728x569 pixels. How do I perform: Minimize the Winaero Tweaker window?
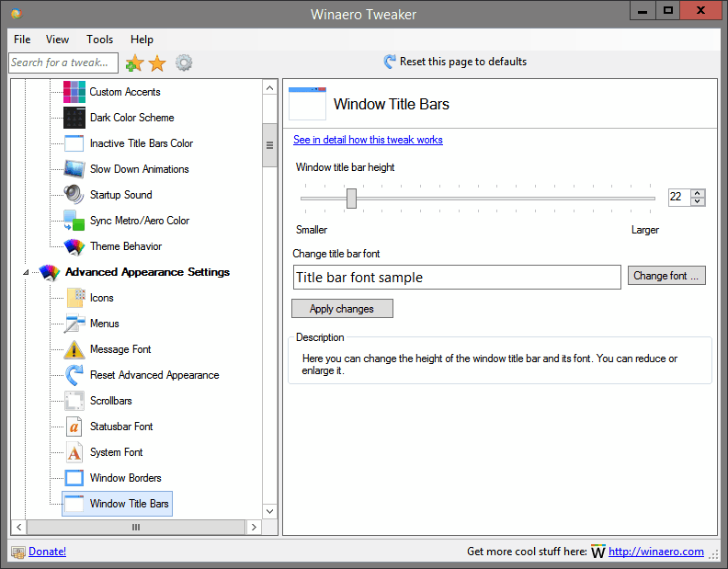click(x=643, y=11)
